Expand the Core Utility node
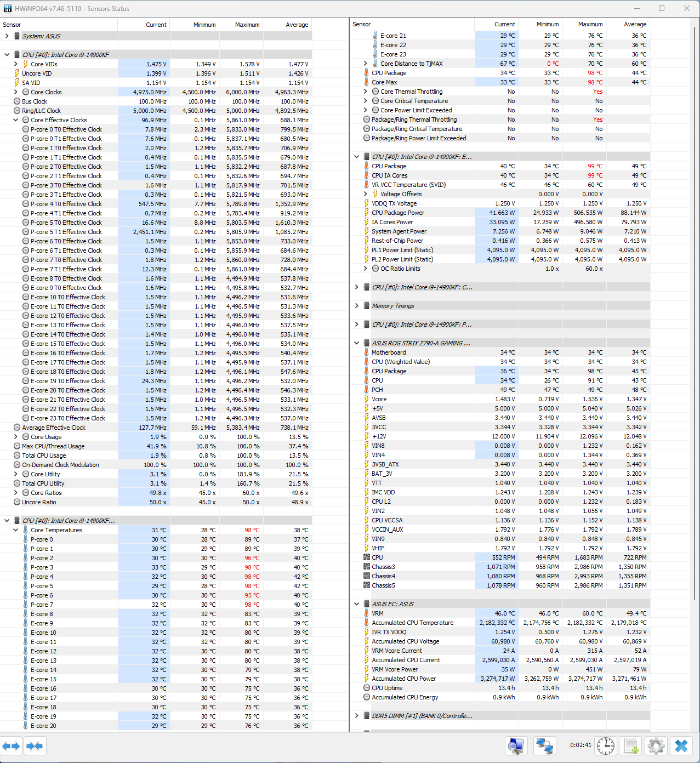This screenshot has height=763, width=700. [x=16, y=474]
